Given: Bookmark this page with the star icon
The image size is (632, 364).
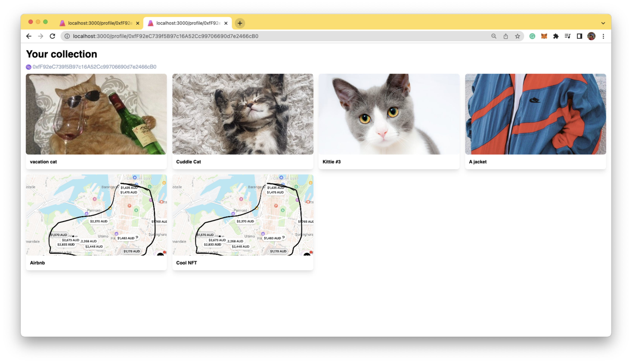Looking at the screenshot, I should click(x=517, y=36).
